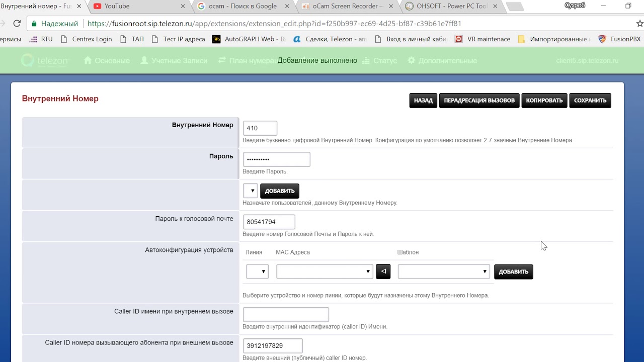Click the Внутренний Номер page heading
The width and height of the screenshot is (644, 362).
click(60, 99)
